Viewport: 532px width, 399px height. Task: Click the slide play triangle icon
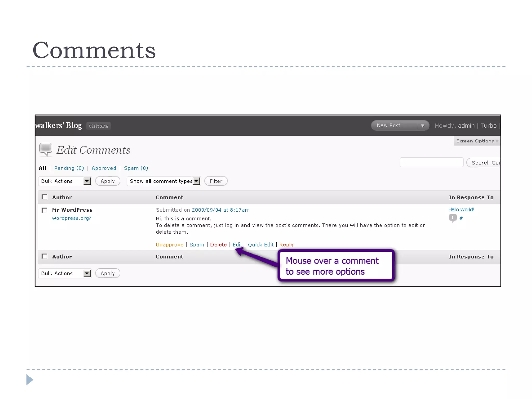[30, 380]
